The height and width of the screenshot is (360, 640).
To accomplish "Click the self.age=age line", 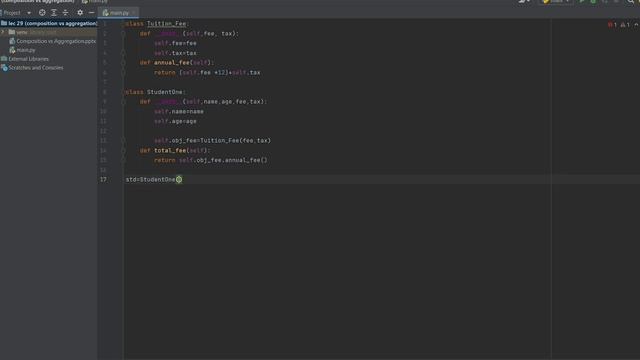I will click(x=175, y=121).
